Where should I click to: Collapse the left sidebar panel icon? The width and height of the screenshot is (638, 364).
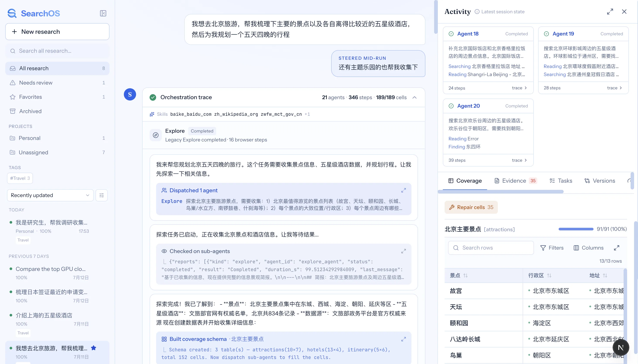pyautogui.click(x=103, y=13)
